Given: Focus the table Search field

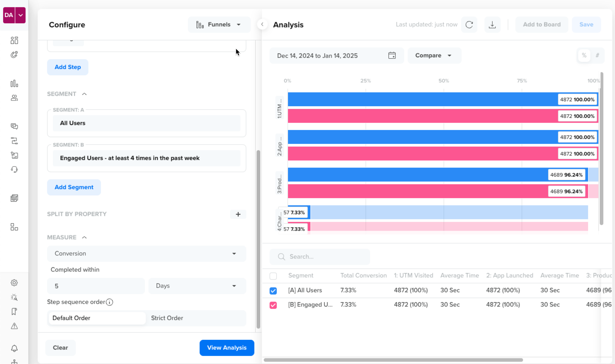Looking at the screenshot, I should pos(320,257).
